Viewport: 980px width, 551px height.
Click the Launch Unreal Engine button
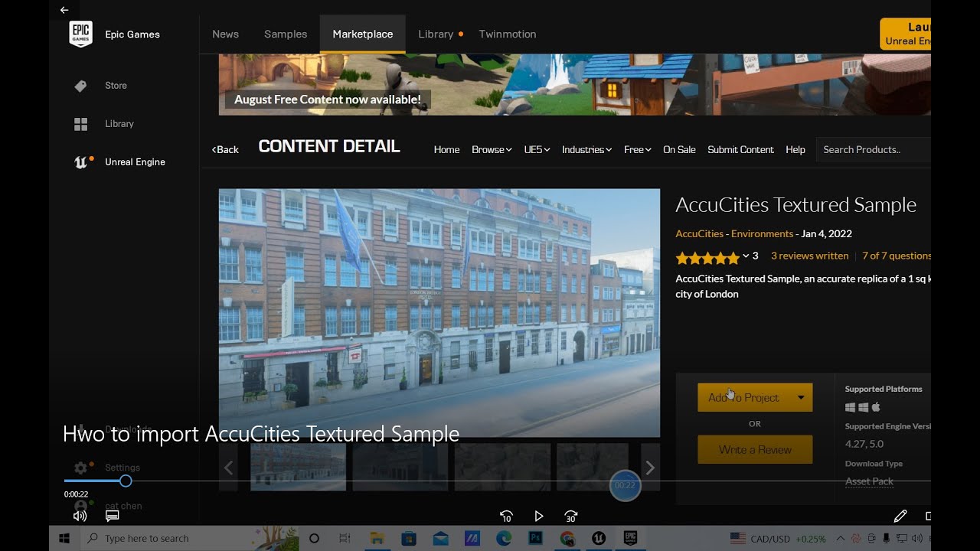(906, 34)
